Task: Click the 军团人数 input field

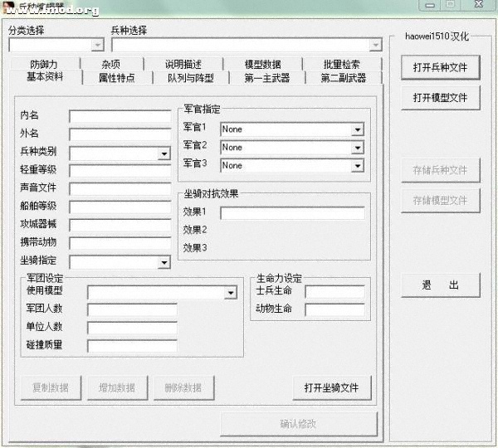Action: [132, 310]
